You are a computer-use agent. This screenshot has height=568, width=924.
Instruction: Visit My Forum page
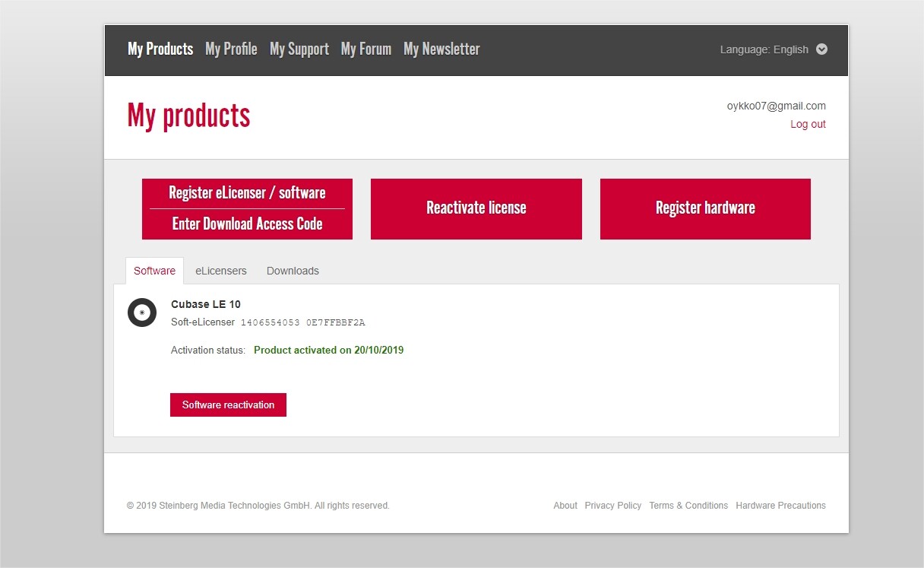[366, 49]
